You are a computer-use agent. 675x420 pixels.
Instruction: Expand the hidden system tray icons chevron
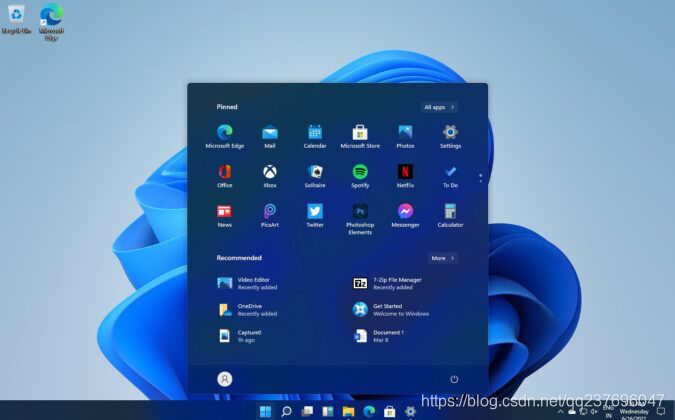[x=560, y=412]
